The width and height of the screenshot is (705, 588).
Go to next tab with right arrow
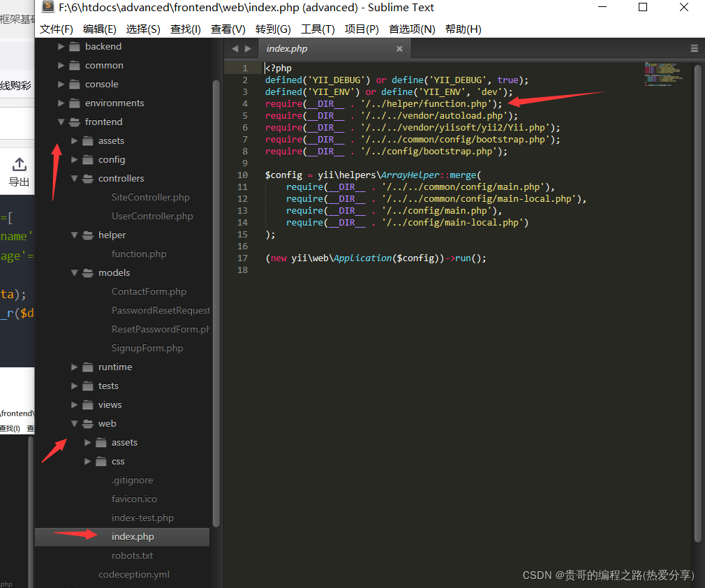click(x=248, y=49)
